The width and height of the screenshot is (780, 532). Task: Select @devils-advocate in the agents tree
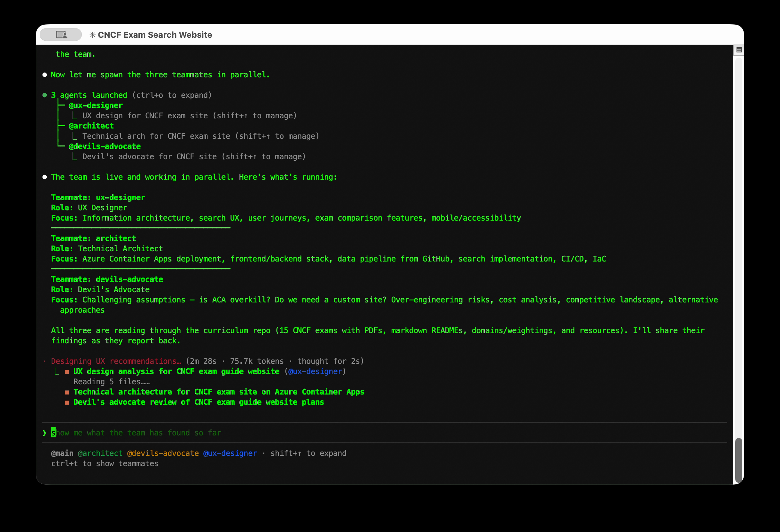[105, 146]
